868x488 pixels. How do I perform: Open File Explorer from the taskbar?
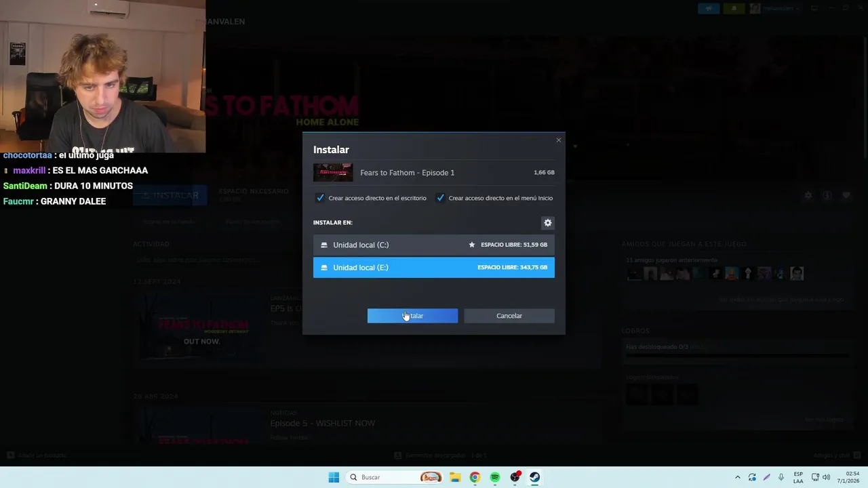[x=455, y=477]
